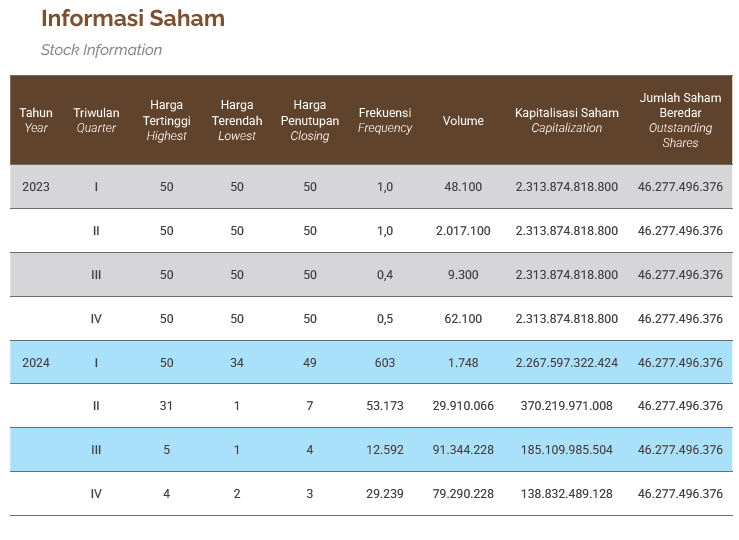
Task: Click lowest price value 34
Action: (237, 362)
